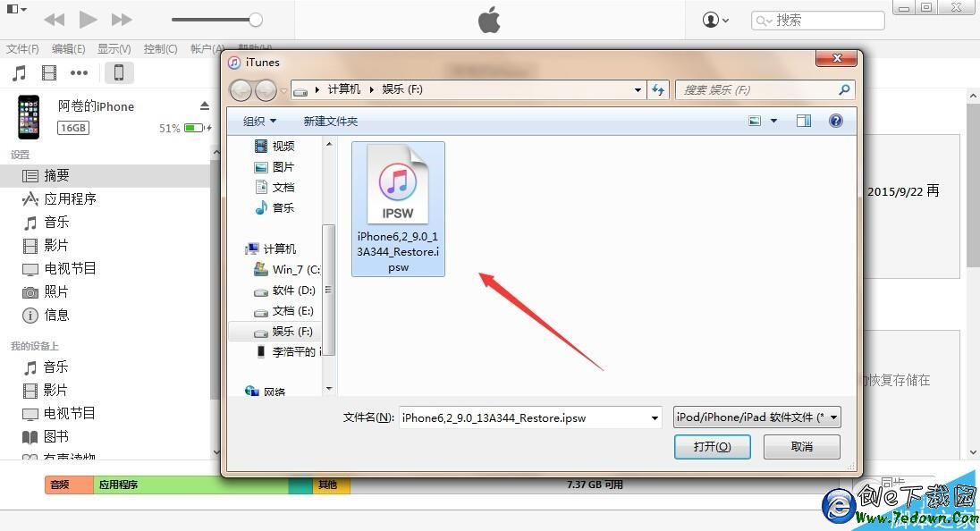Click the More (...) library icon
The width and height of the screenshot is (980, 531).
point(79,73)
